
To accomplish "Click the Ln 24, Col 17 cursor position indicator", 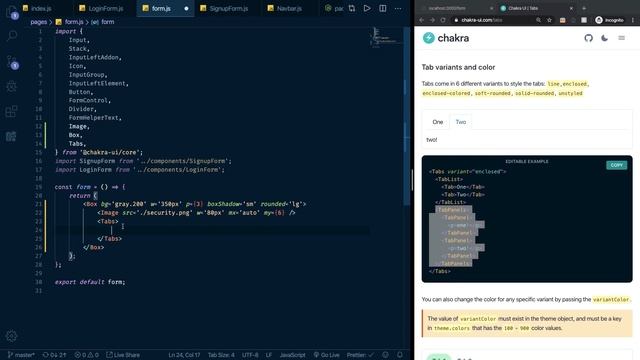I will (184, 355).
